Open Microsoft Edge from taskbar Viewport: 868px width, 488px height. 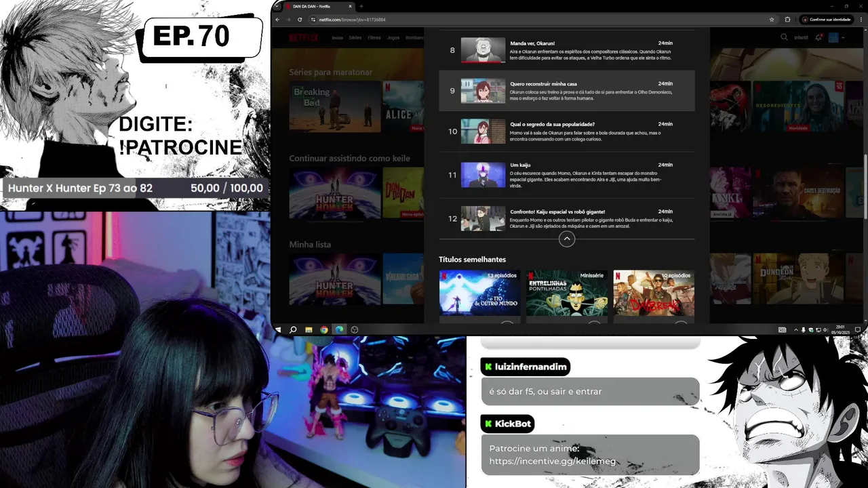(x=339, y=329)
